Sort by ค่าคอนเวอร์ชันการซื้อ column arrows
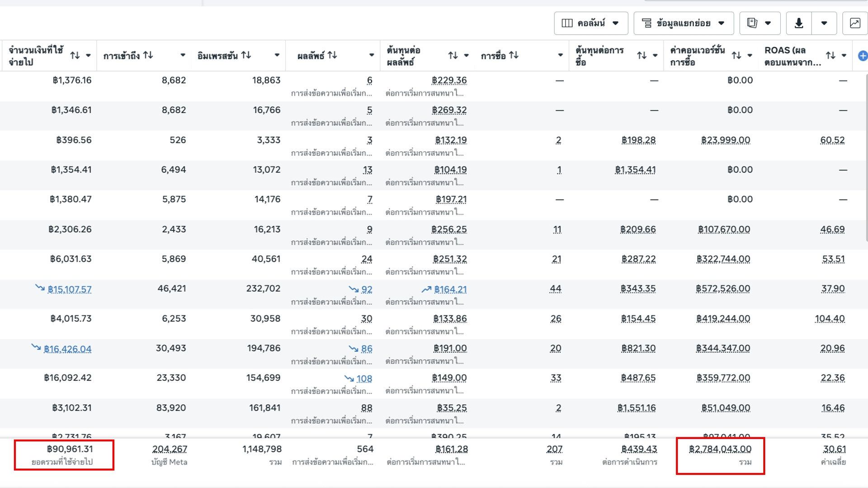 [x=736, y=56]
